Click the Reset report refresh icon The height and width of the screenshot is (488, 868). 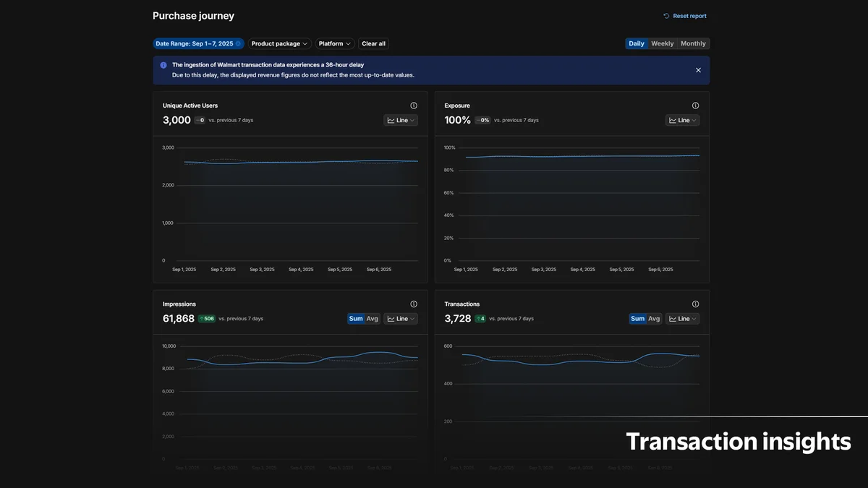click(666, 16)
